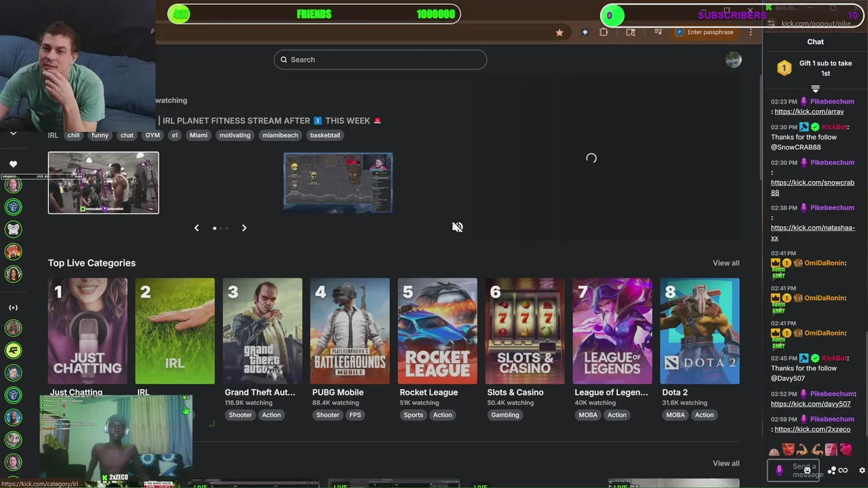
Task: Open the green F logo channel in sidebar
Action: coord(13,350)
